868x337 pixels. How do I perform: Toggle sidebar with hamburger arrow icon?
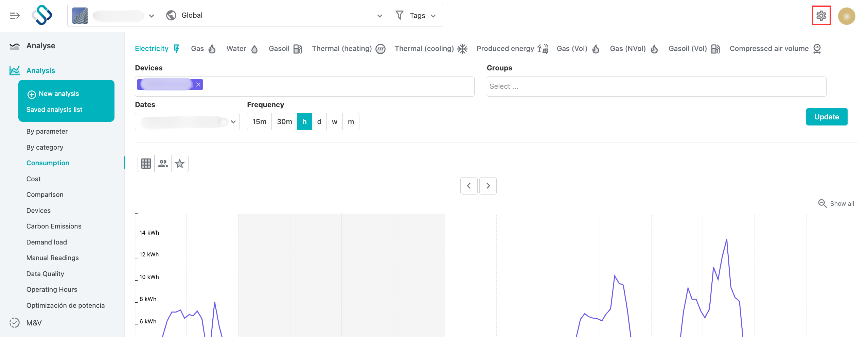[15, 16]
